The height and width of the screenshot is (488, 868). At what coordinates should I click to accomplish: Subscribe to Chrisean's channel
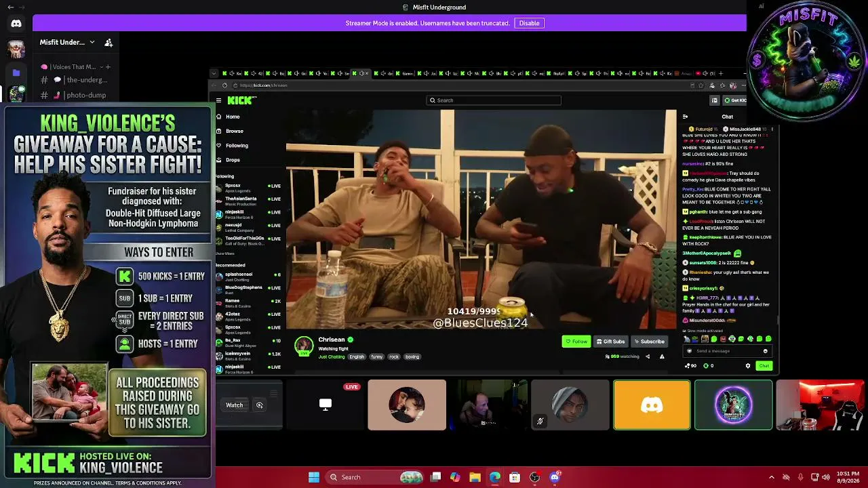(650, 342)
